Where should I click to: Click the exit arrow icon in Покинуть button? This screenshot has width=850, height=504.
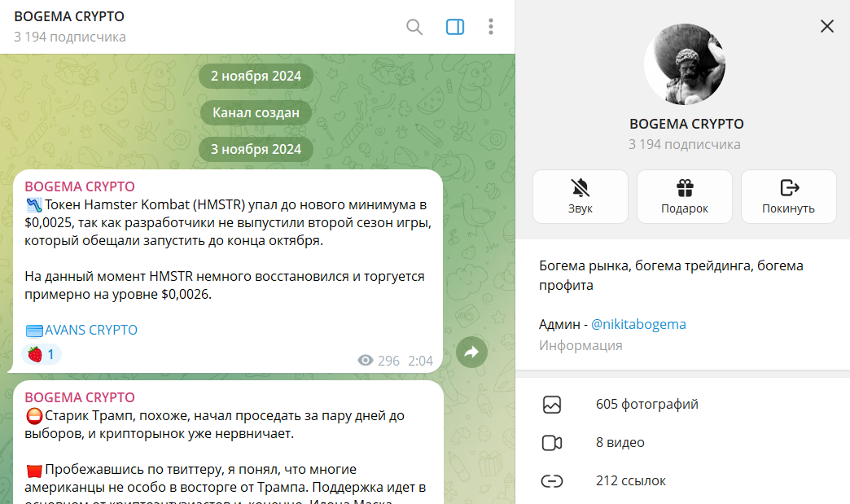[x=789, y=188]
